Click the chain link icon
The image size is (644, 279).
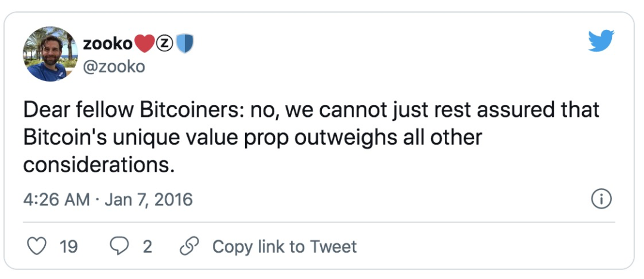[190, 247]
